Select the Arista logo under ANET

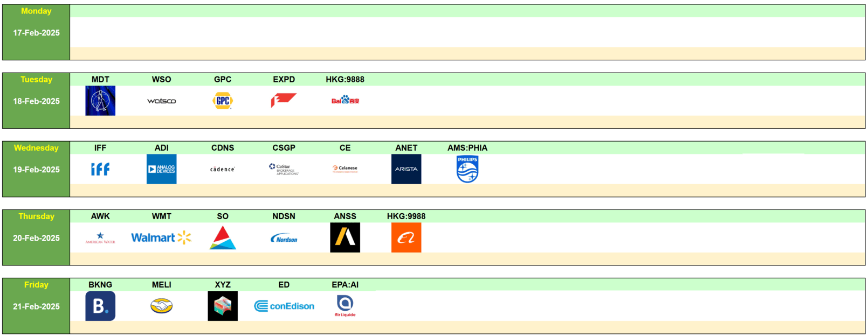point(406,169)
